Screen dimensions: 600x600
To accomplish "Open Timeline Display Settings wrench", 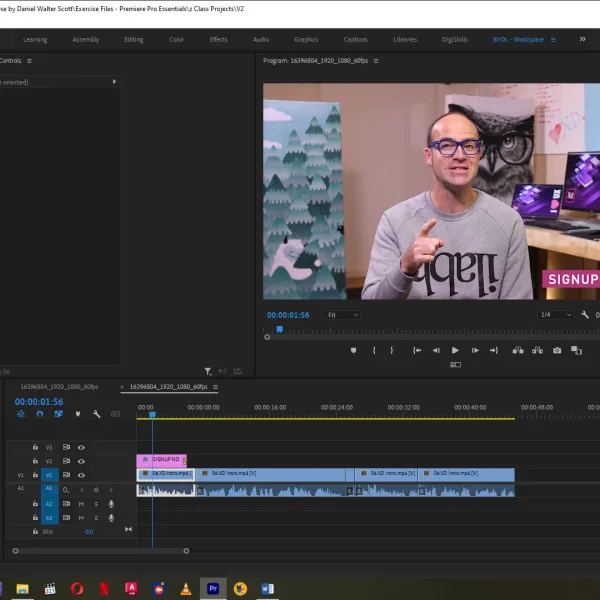I will pyautogui.click(x=96, y=414).
